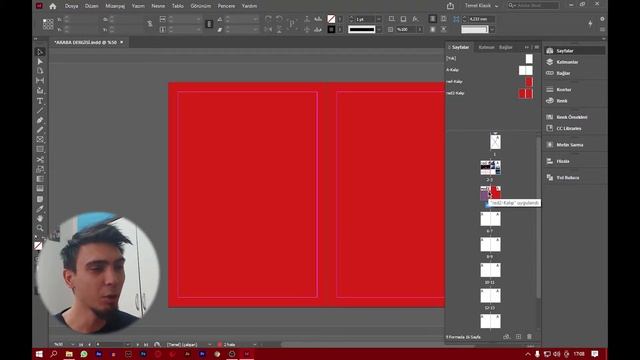Click the edit page size icon

click(x=507, y=337)
